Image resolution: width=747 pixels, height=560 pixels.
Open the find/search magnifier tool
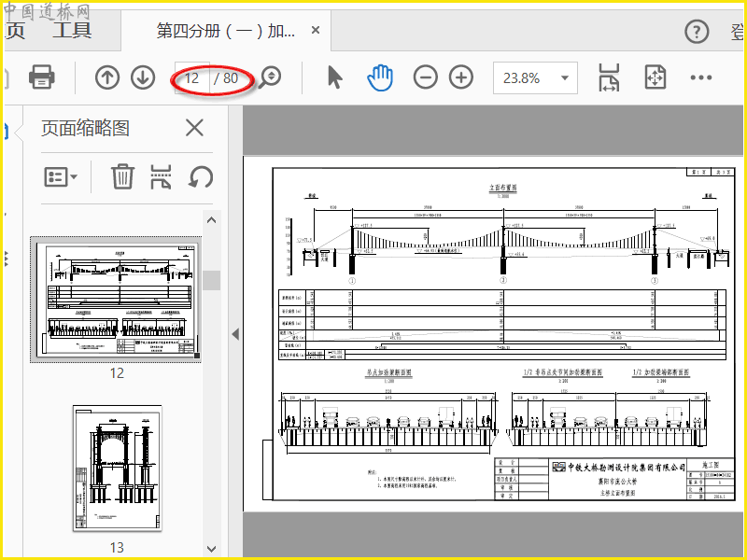(271, 77)
